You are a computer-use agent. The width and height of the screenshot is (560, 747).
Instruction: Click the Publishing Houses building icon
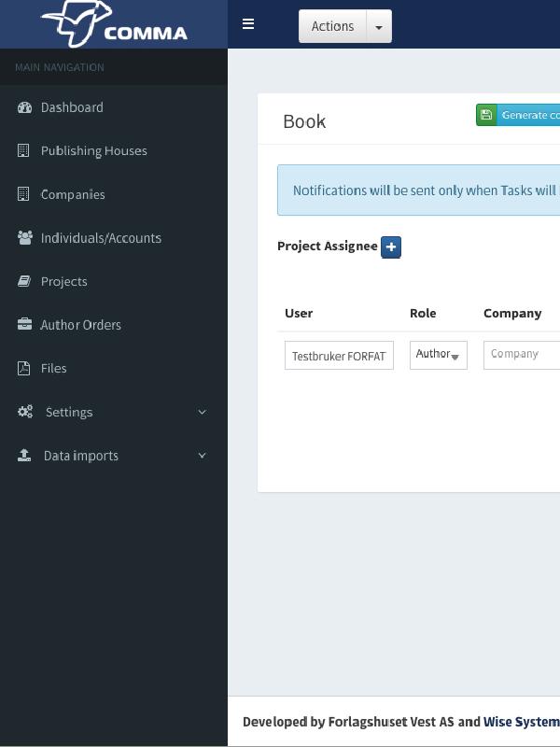coord(23,150)
